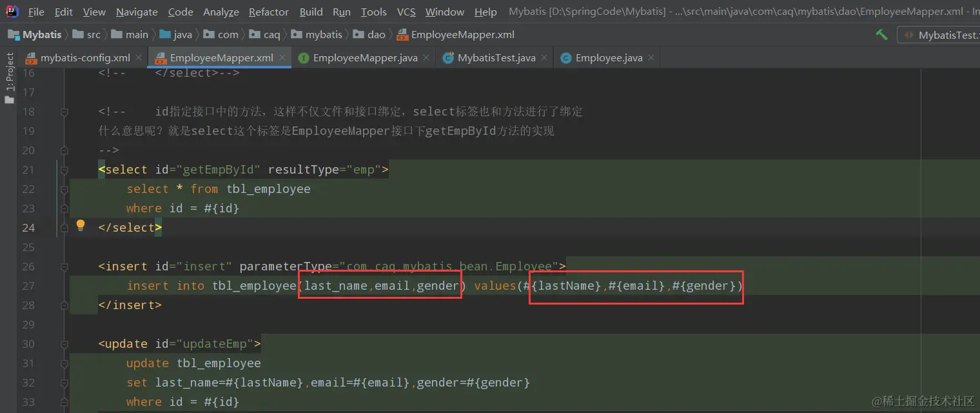The image size is (980, 413).
Task: Select src folder in breadcrumb
Action: [x=86, y=34]
